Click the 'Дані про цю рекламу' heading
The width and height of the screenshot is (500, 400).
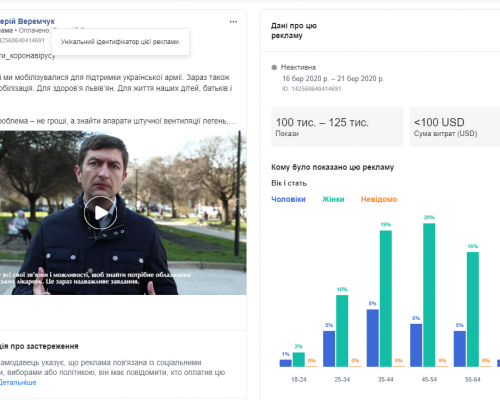pos(294,31)
